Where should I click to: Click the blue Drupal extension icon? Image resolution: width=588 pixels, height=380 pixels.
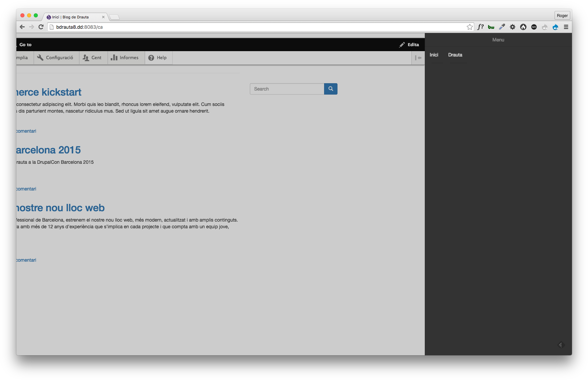(555, 27)
